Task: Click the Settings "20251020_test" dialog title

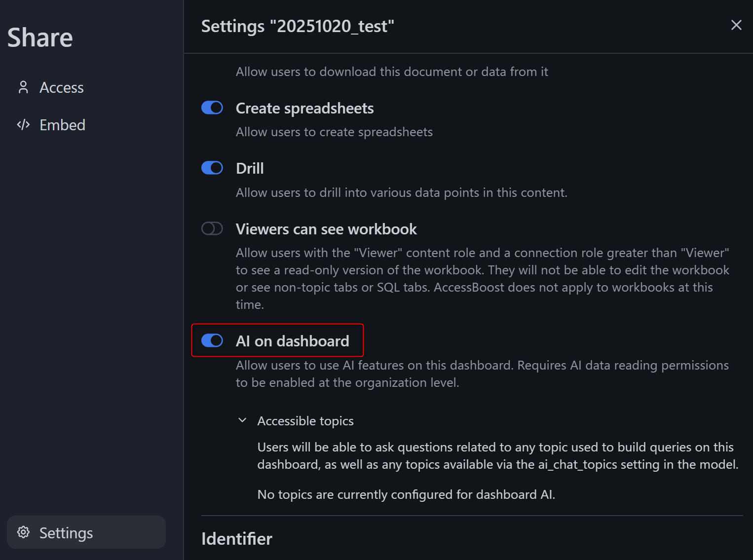Action: point(298,26)
